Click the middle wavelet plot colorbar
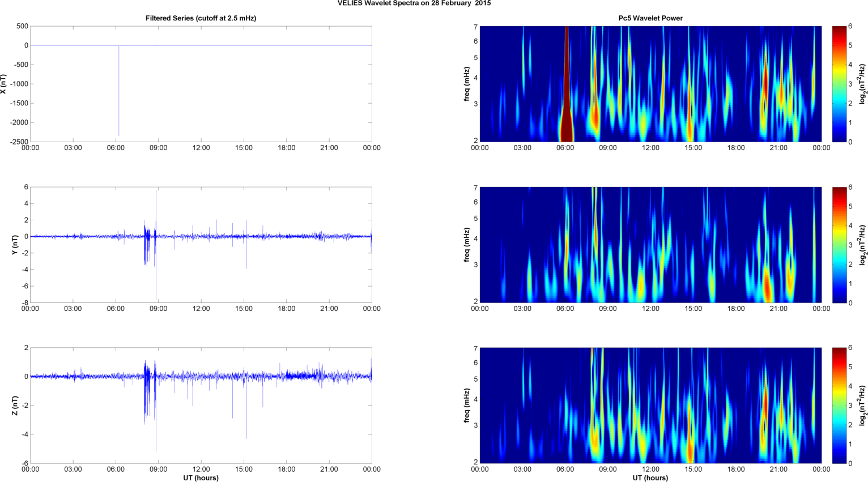The image size is (868, 482). 840,245
